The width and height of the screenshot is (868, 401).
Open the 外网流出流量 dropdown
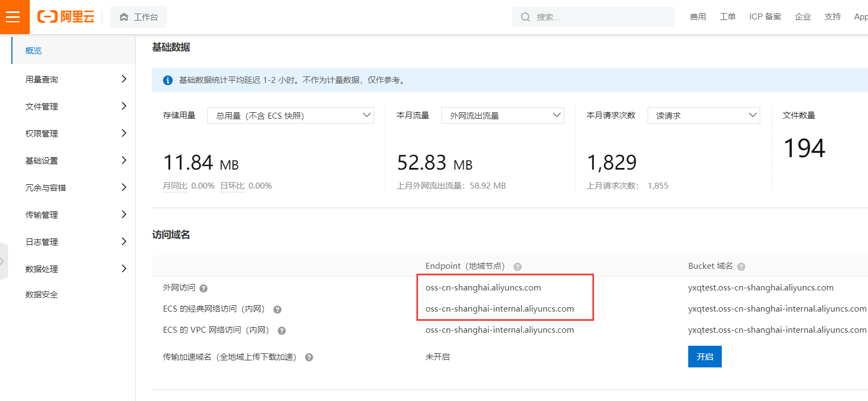pyautogui.click(x=502, y=115)
